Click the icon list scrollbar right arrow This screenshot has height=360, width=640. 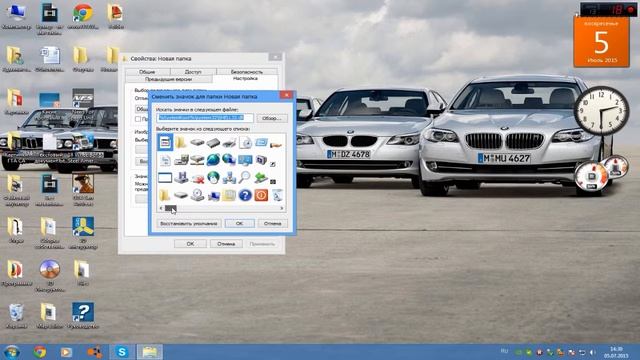[x=282, y=208]
